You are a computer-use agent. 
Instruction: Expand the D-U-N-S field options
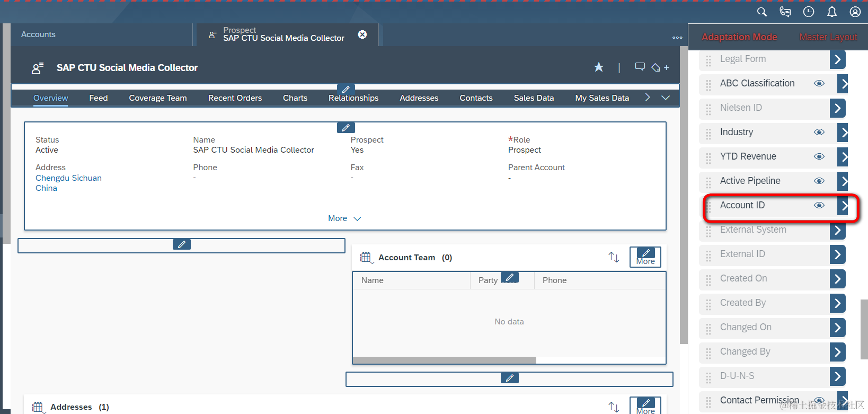pos(837,376)
